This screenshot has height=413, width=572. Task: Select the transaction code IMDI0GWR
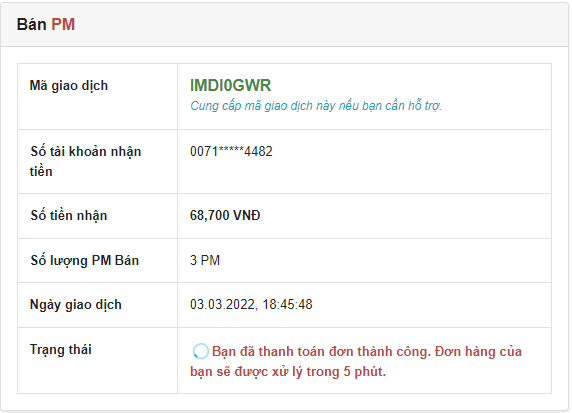[231, 85]
